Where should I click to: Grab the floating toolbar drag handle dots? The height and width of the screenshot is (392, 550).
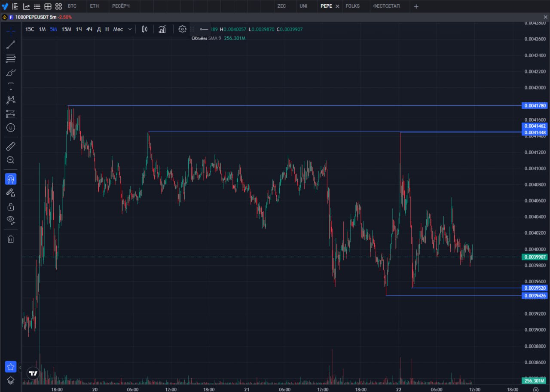pyautogui.click(x=192, y=29)
